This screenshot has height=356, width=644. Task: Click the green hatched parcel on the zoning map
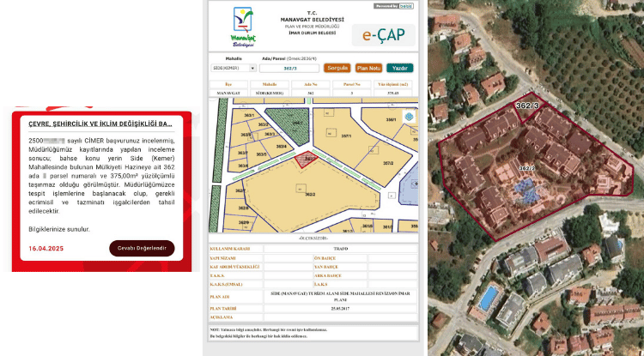click(289, 125)
